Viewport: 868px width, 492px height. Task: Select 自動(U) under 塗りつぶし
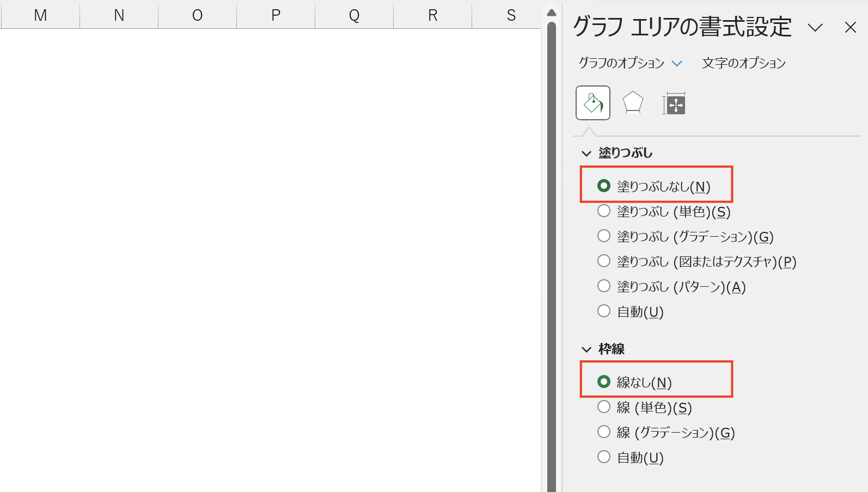(x=630, y=311)
